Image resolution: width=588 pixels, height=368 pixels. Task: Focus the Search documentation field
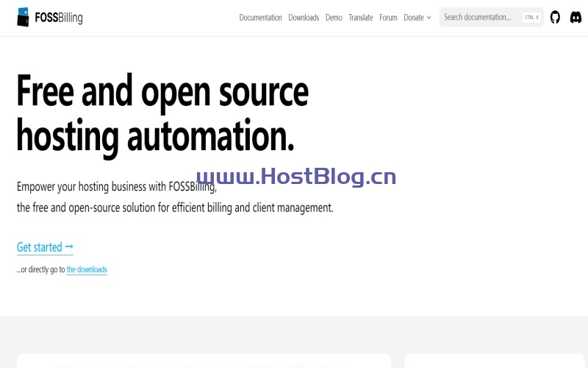[x=491, y=17]
